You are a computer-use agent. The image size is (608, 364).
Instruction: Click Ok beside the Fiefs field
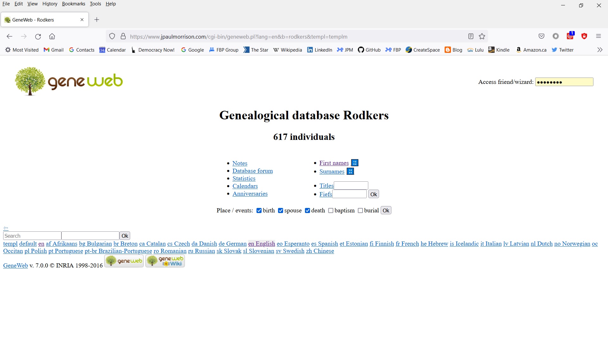[x=373, y=194]
